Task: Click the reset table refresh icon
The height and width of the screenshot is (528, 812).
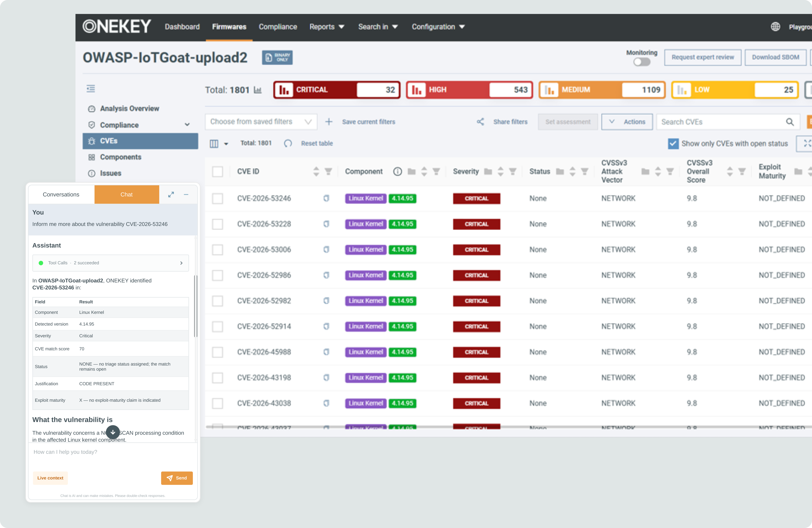Action: coord(288,143)
